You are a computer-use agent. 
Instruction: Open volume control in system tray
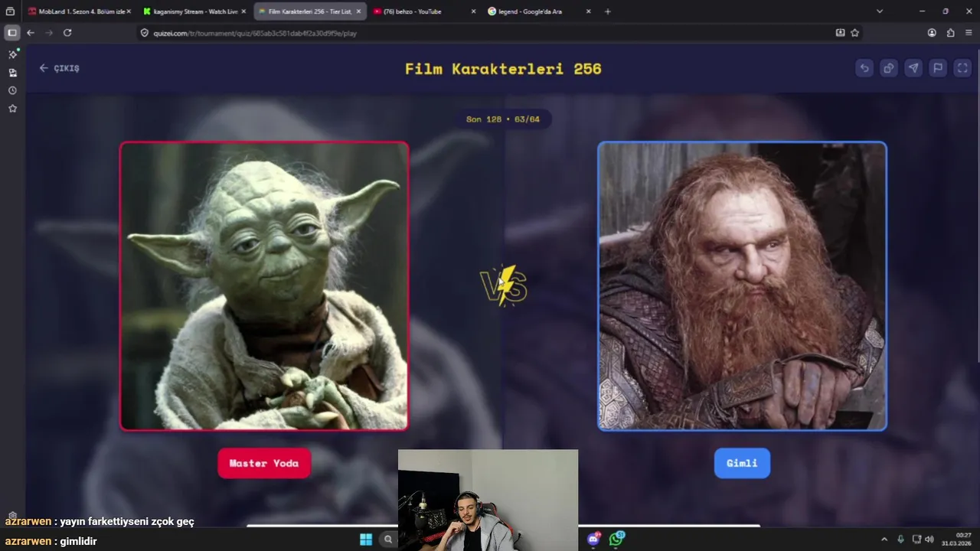(929, 540)
